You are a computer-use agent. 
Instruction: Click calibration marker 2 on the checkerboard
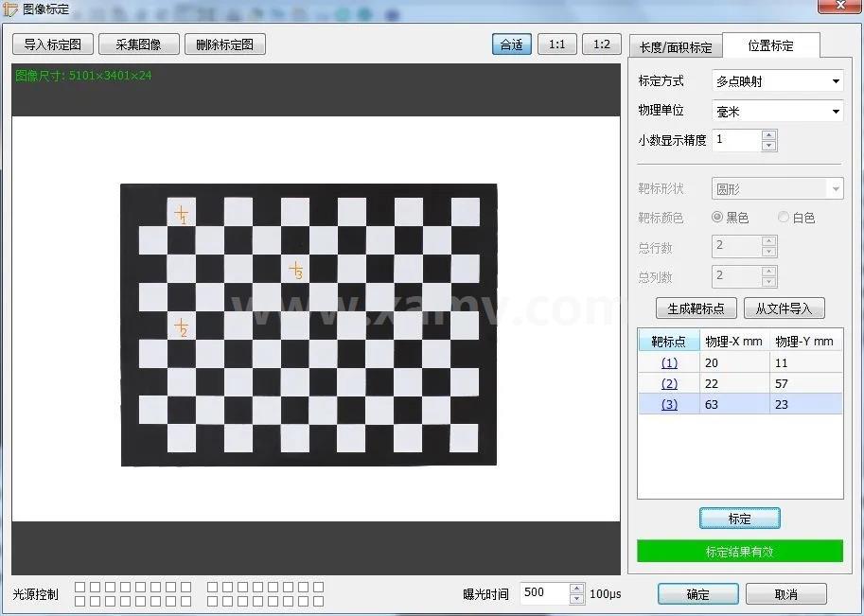pos(181,326)
